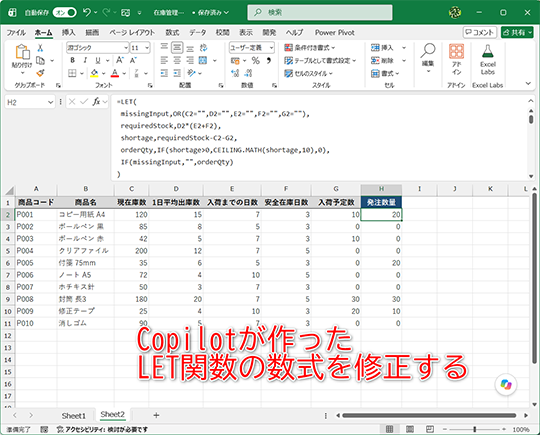Open the number format dropdown
Image resolution: width=540 pixels, height=435 pixels.
click(x=271, y=48)
